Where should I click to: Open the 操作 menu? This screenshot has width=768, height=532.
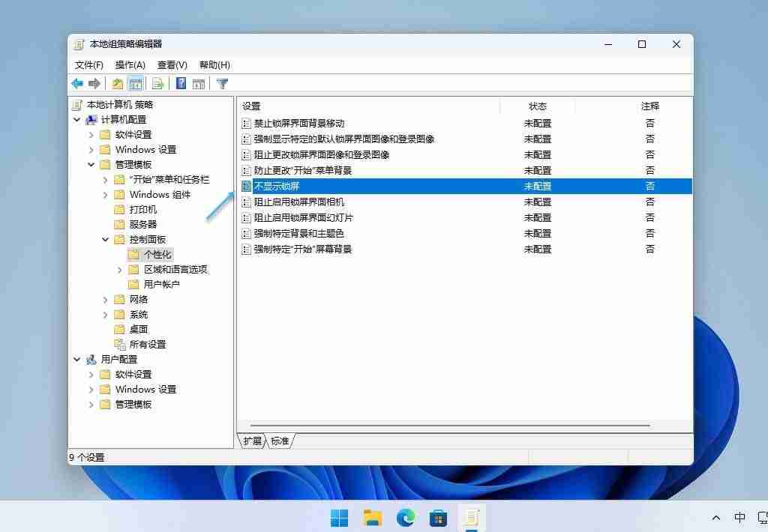coord(130,65)
